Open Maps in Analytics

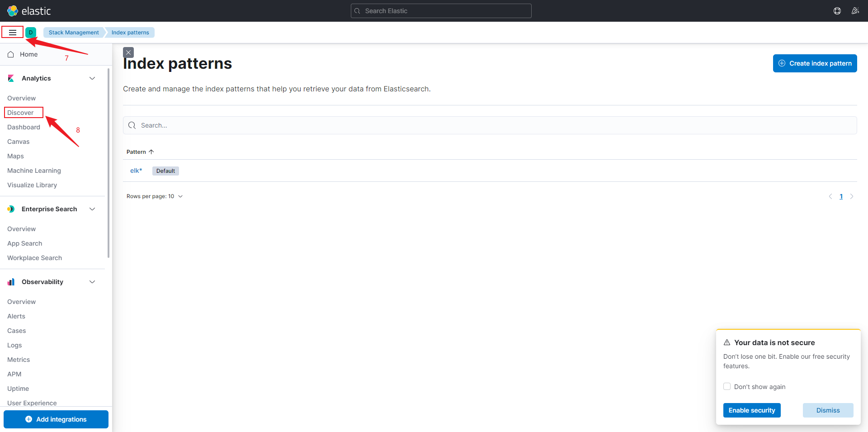click(x=15, y=156)
